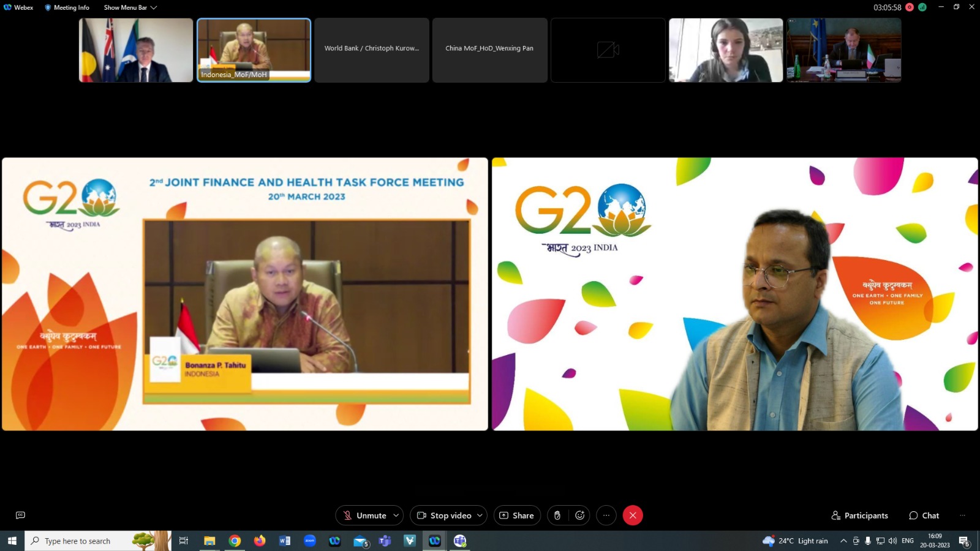Open the clock and calendar at 16:09
980x551 pixels.
pos(935,541)
